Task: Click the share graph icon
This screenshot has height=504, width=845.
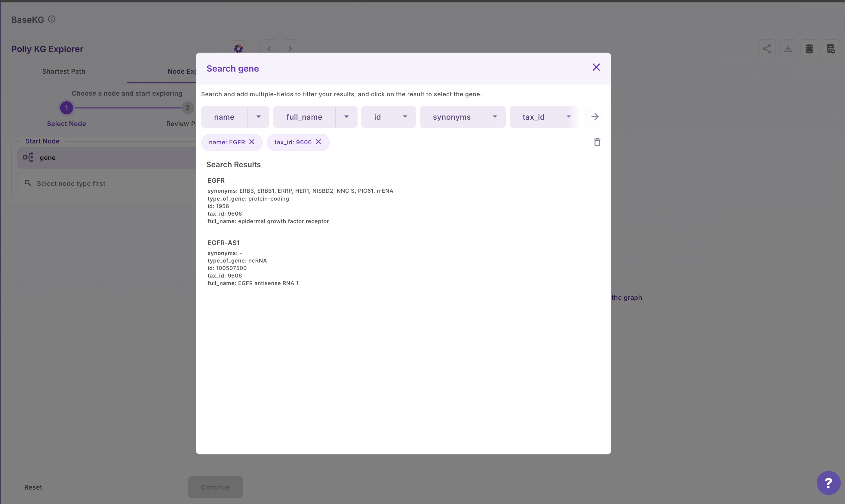Action: (767, 49)
